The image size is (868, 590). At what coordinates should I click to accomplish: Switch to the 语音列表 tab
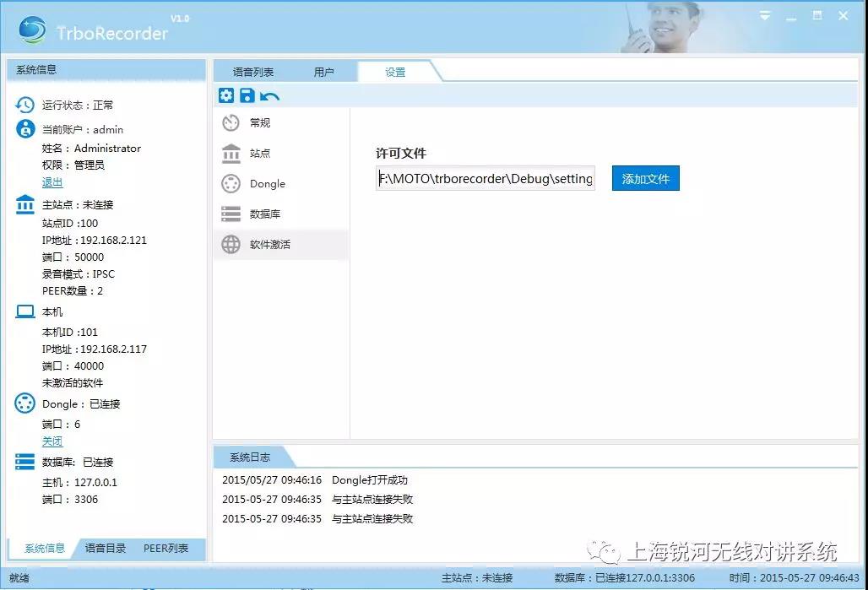252,72
